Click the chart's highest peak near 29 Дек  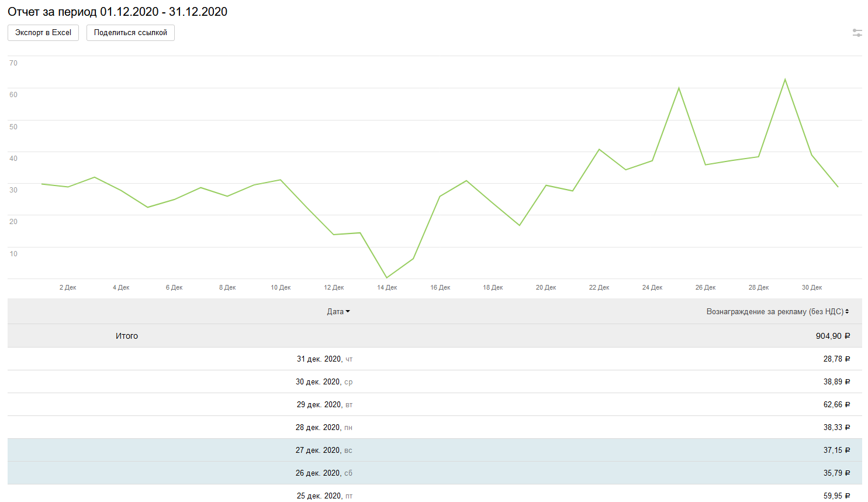[785, 80]
